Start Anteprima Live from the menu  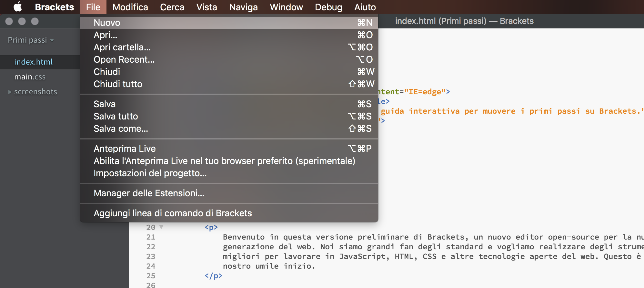125,149
